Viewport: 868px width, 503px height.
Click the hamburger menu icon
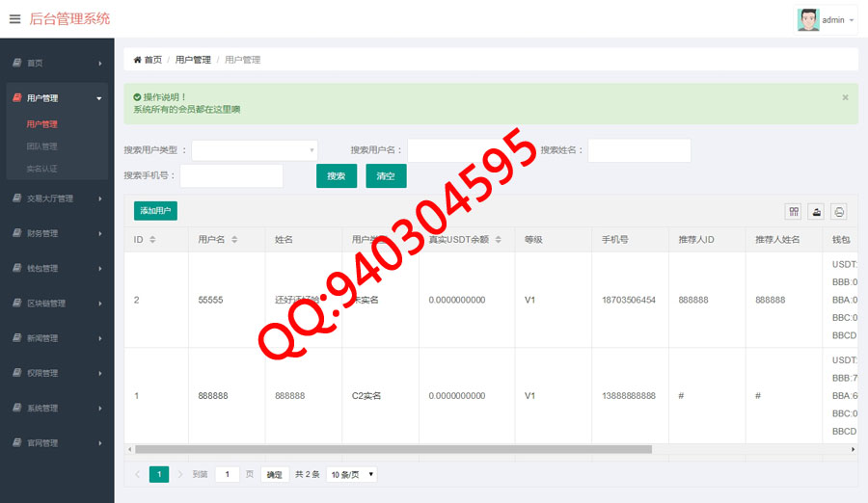point(14,19)
